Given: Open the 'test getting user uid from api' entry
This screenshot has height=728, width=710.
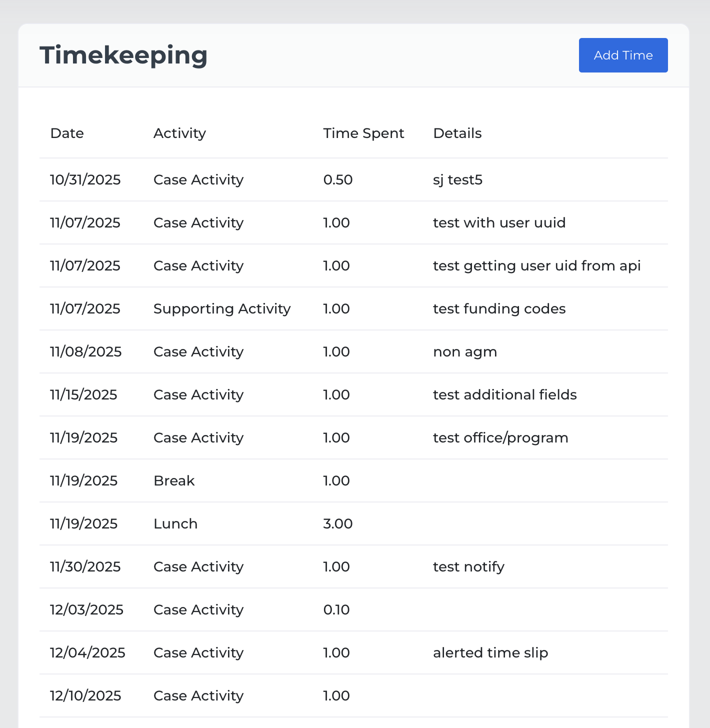Looking at the screenshot, I should point(353,266).
